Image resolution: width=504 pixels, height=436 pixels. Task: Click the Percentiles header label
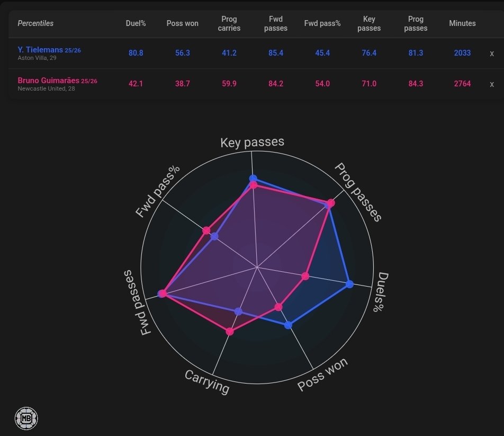point(35,23)
